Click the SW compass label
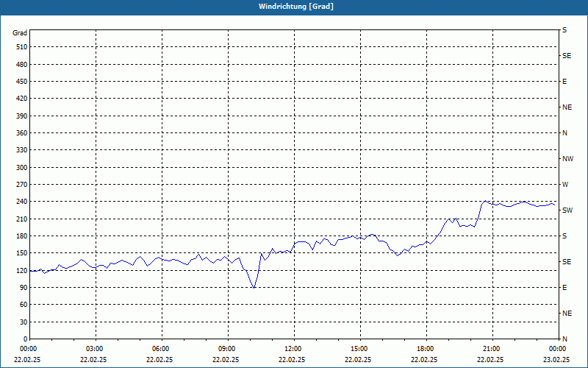 click(x=567, y=210)
